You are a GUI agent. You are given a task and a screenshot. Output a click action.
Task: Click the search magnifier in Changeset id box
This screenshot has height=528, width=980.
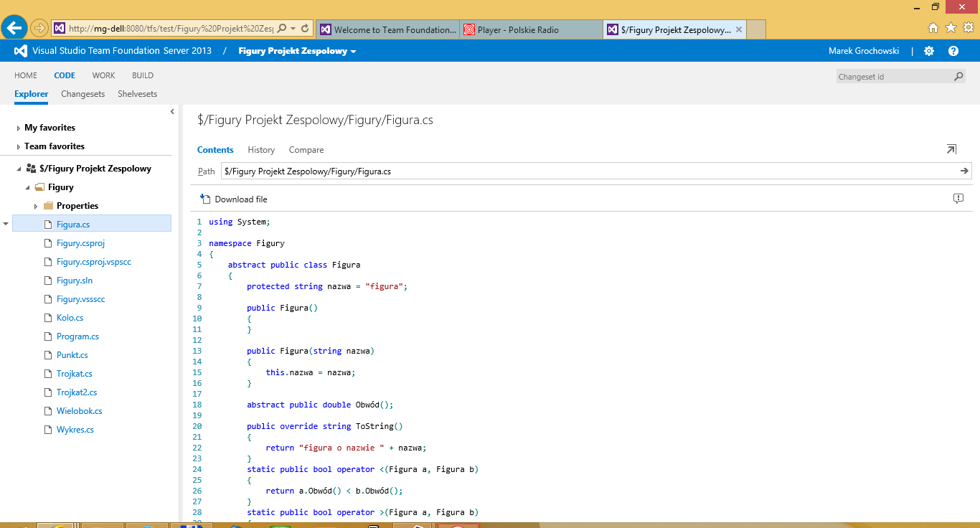point(958,77)
